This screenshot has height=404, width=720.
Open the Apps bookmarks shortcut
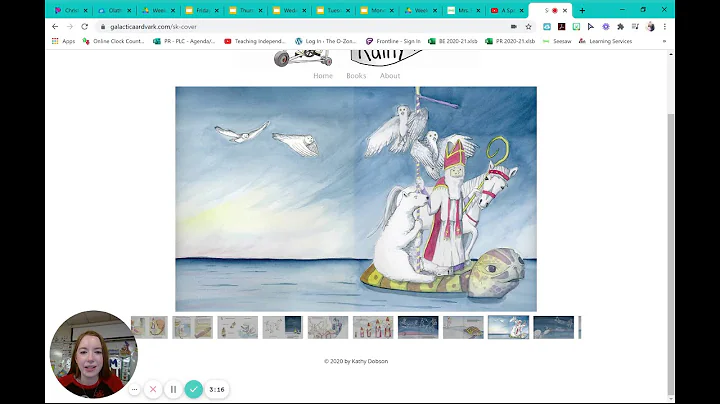tap(63, 41)
